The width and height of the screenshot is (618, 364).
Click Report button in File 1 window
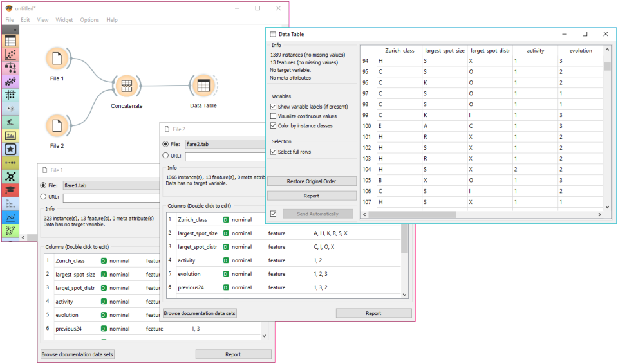click(233, 354)
